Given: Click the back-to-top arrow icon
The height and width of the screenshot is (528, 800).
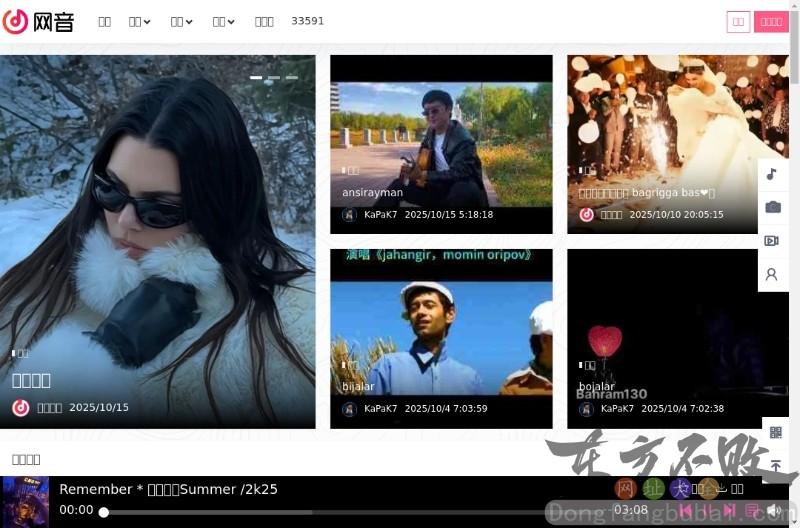Looking at the screenshot, I should (776, 466).
